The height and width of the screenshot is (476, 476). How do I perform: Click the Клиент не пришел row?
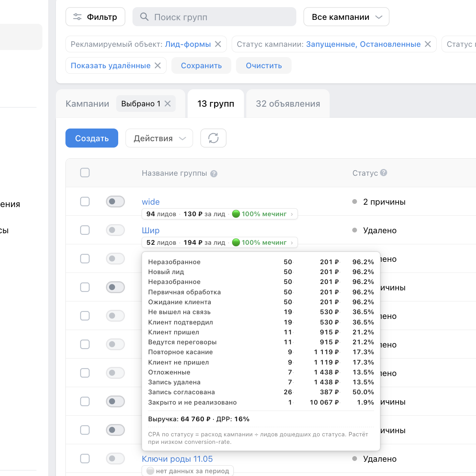point(261,362)
